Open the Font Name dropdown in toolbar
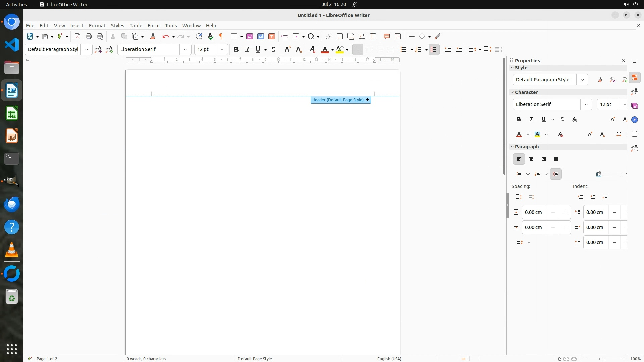Screen dimensions: 644x362 185,49
